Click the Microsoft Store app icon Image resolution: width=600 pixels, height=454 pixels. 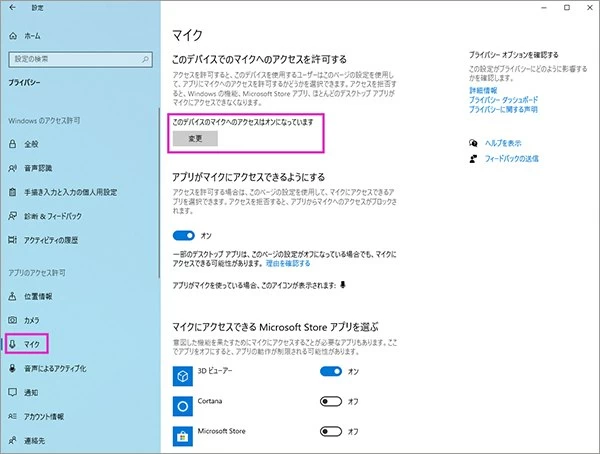pyautogui.click(x=183, y=436)
